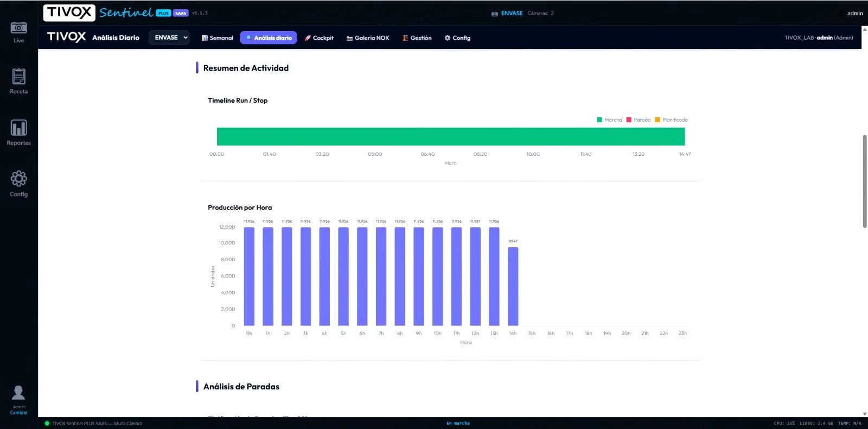Click the admin user label top right
868x429 pixels.
coord(854,14)
